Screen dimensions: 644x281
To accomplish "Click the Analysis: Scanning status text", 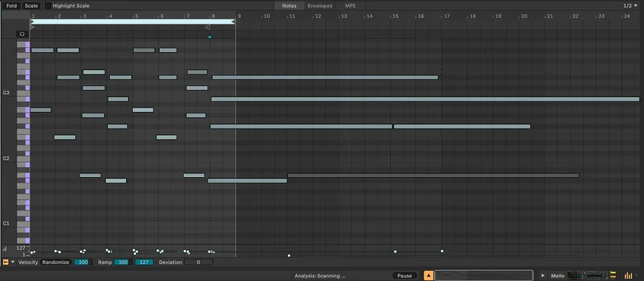I will coord(320,276).
